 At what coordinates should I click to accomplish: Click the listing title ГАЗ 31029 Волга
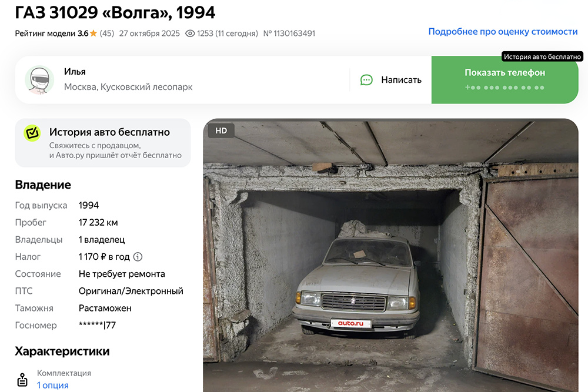(x=115, y=13)
